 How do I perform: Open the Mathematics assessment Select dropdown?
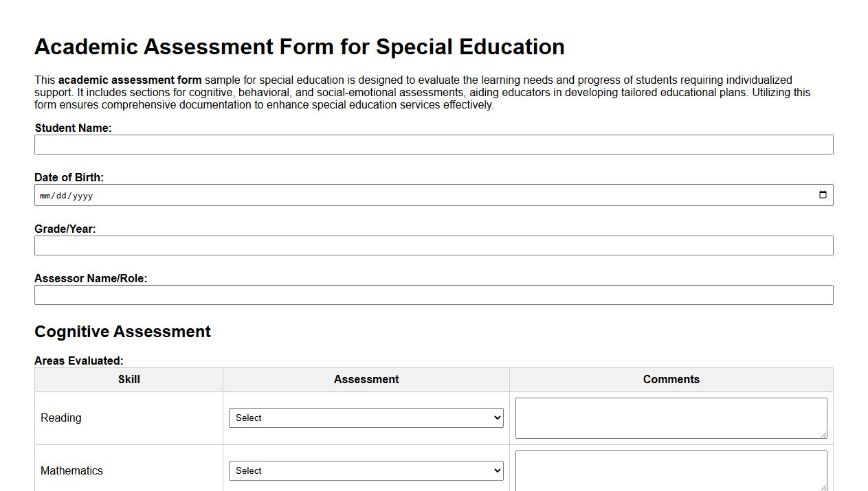366,470
